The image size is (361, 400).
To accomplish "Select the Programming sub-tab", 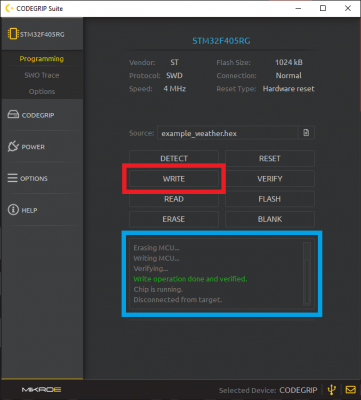I will pyautogui.click(x=42, y=59).
